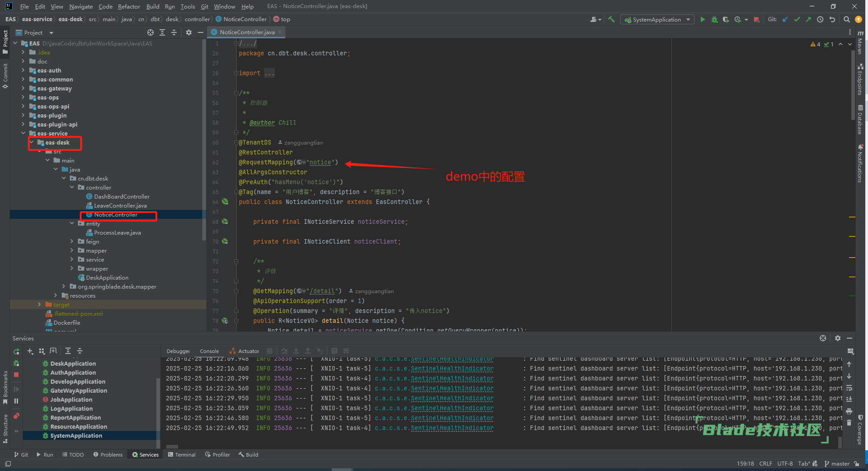Open Project panel gear options
The image size is (868, 471).
point(189,32)
